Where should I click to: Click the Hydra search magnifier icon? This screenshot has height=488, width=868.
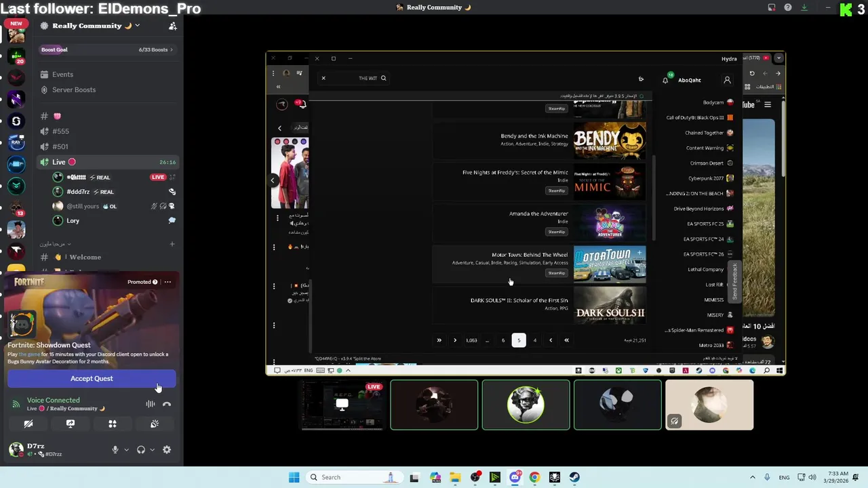(383, 78)
